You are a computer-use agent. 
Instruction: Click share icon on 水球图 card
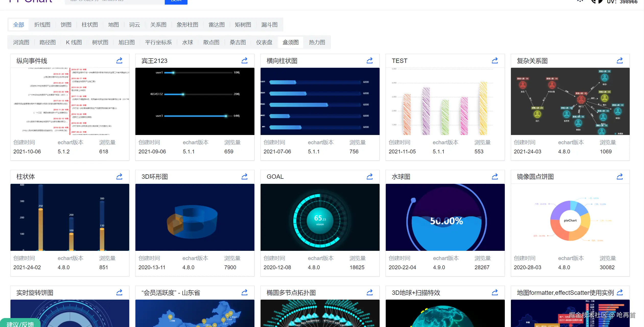pos(495,177)
